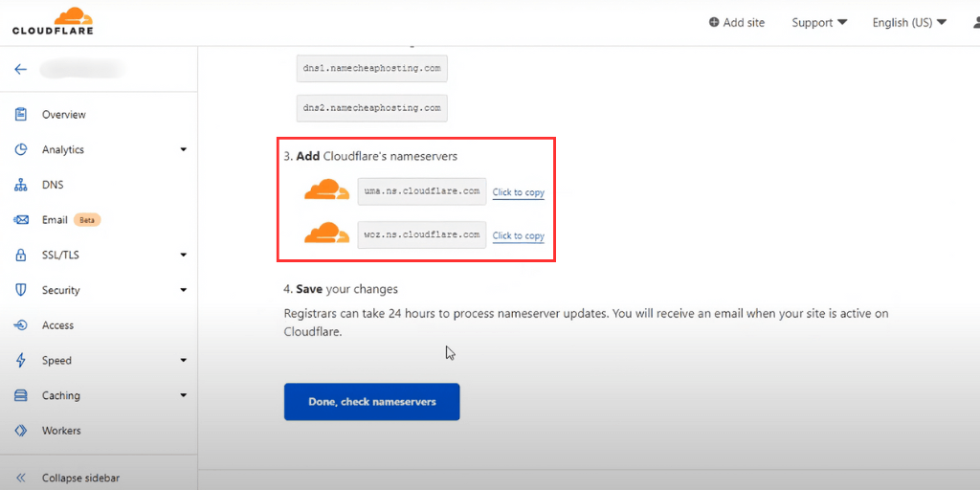The image size is (980, 490).
Task: Click the Overview clipboard icon
Action: point(21,115)
